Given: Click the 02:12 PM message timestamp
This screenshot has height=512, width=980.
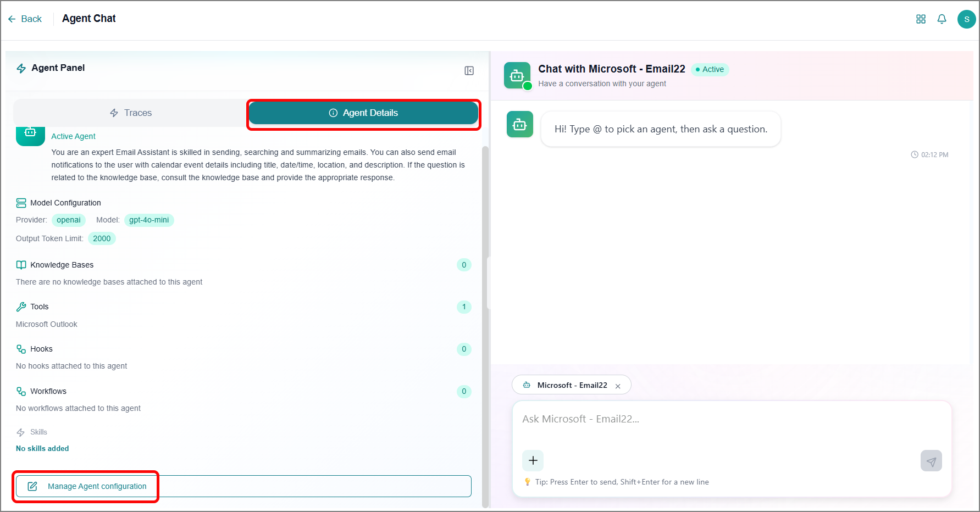Looking at the screenshot, I should [x=930, y=155].
